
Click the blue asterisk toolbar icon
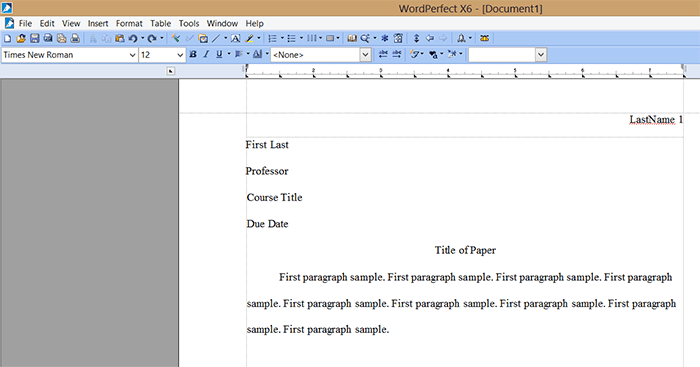click(384, 38)
